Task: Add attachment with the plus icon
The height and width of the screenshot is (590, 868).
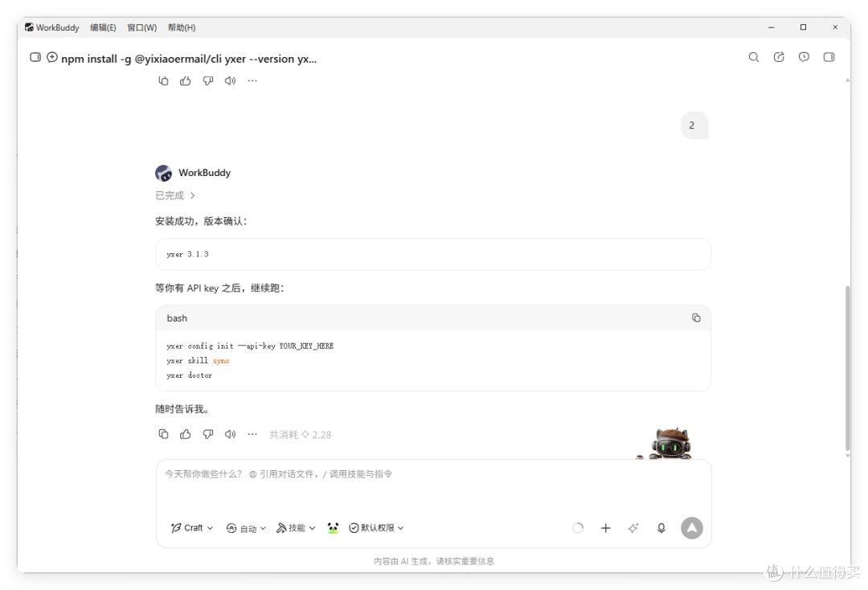Action: [606, 528]
